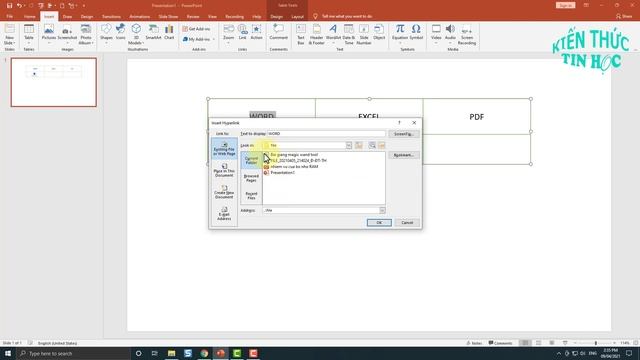Click the Action tool
This screenshot has width=640, height=360.
(x=256, y=32)
